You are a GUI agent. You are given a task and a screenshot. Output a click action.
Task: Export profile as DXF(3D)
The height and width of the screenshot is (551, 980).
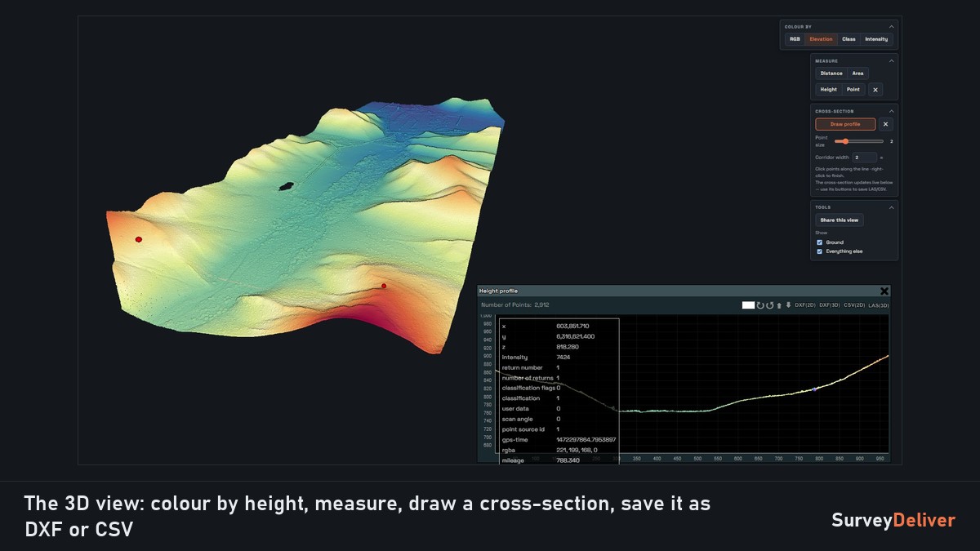830,305
